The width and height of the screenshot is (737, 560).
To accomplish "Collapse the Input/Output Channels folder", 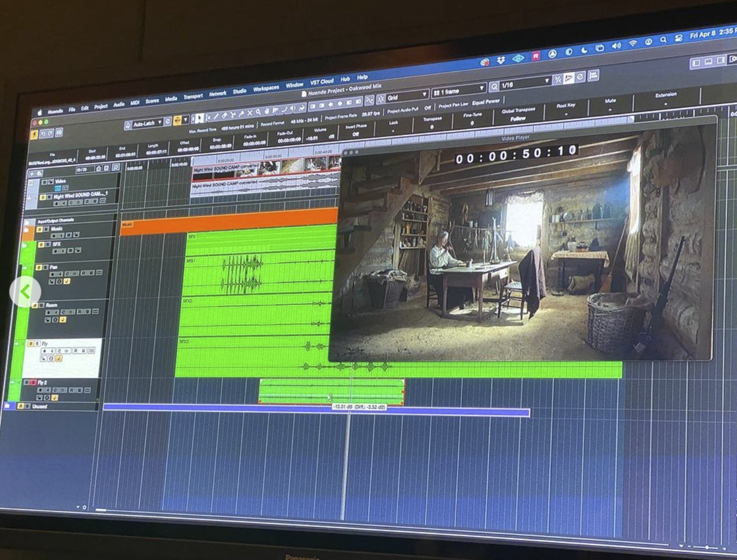I will point(27,222).
